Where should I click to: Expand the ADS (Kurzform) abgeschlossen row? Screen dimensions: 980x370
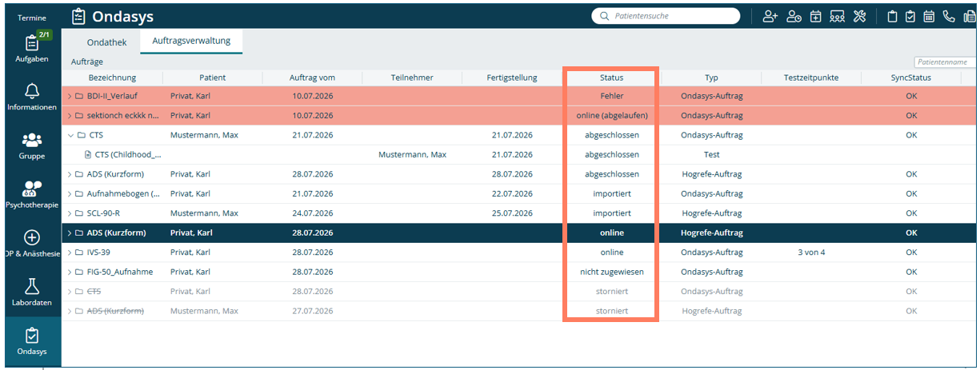pos(69,174)
